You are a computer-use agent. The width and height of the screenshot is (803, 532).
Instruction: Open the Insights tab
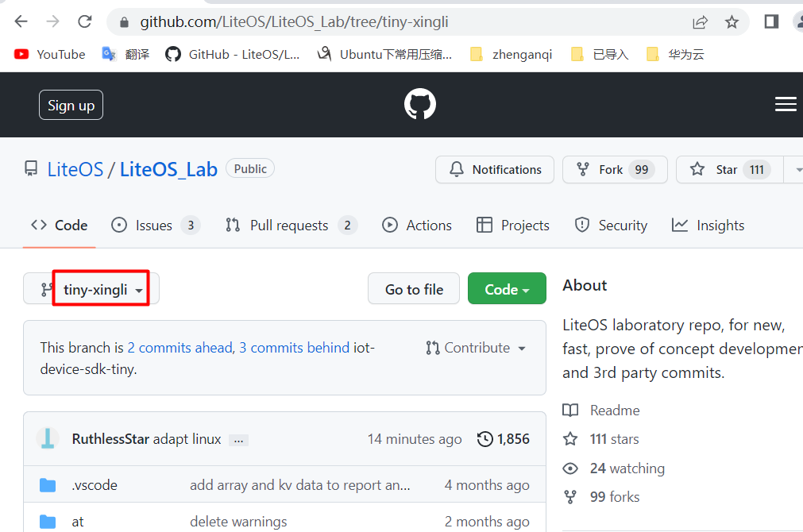[x=708, y=226]
